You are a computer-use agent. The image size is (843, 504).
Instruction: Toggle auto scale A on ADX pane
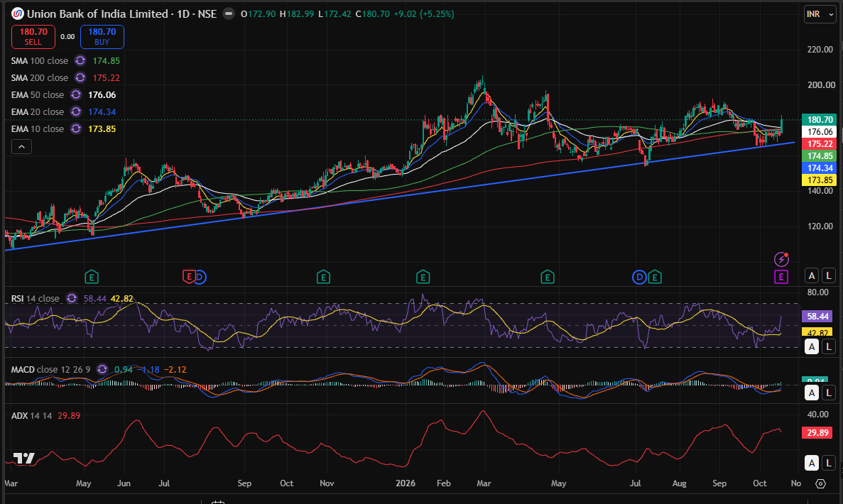point(812,463)
